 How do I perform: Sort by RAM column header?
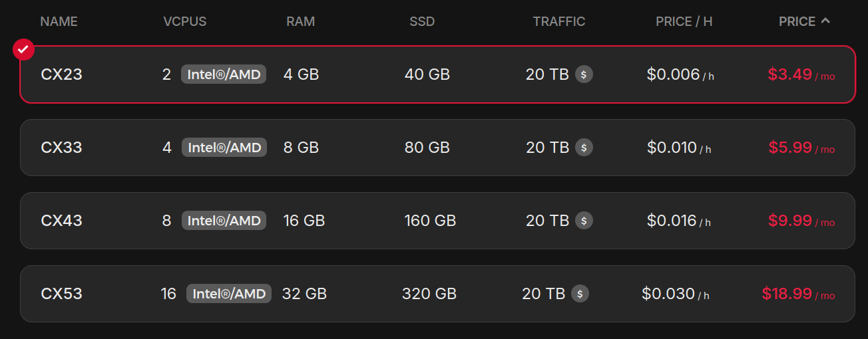(x=300, y=21)
